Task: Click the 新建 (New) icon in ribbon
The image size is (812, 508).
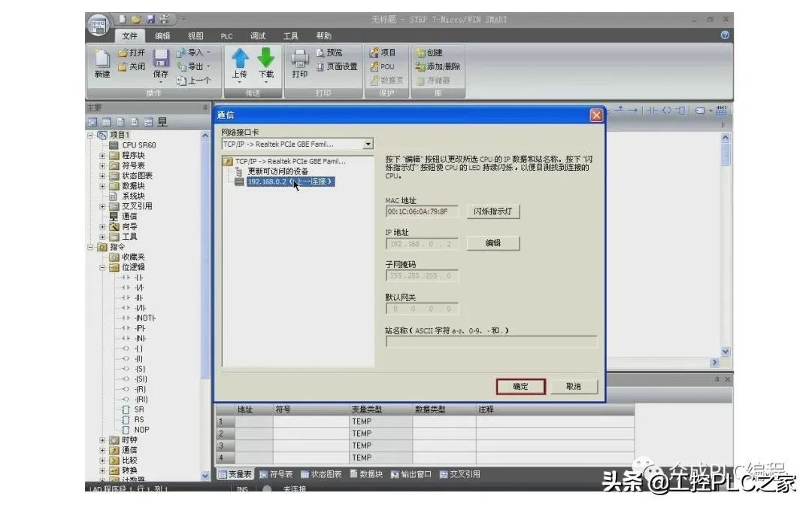Action: pos(102,63)
